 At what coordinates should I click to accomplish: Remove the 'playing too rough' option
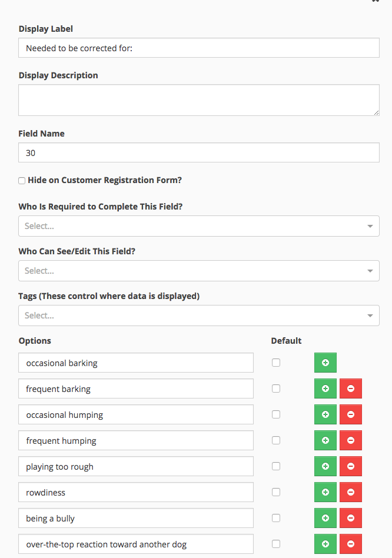pyautogui.click(x=351, y=467)
